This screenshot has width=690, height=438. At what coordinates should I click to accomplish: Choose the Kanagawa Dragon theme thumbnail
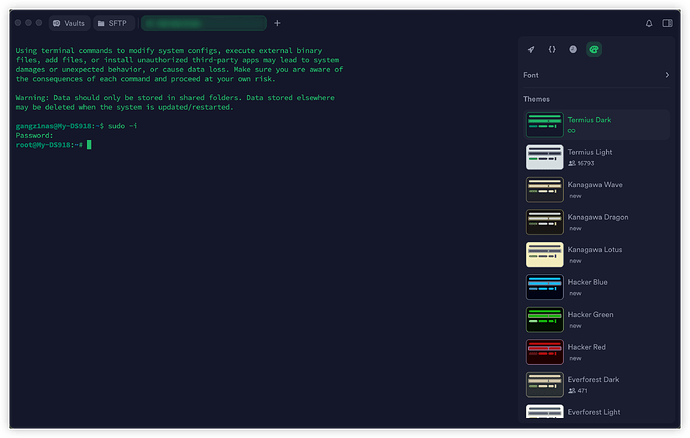(544, 222)
